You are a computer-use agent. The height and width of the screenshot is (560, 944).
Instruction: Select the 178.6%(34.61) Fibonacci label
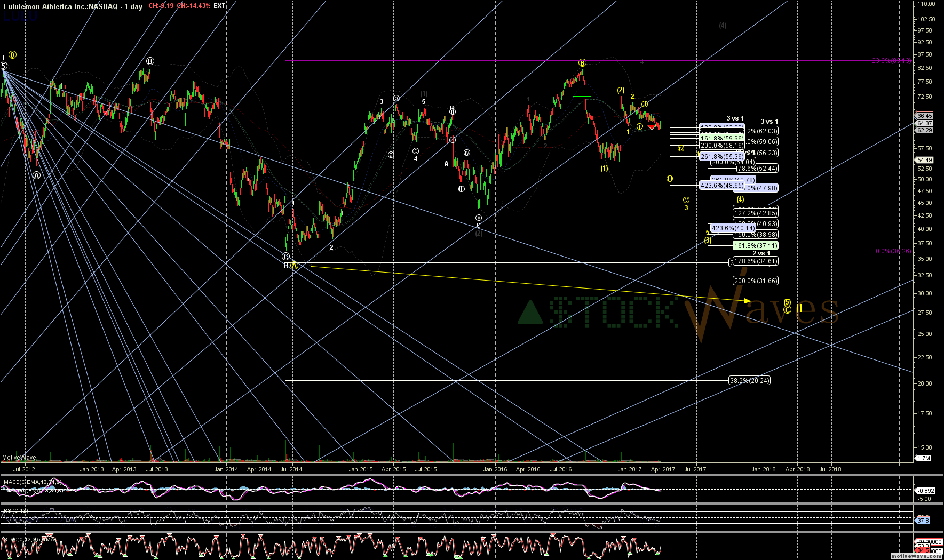[756, 261]
